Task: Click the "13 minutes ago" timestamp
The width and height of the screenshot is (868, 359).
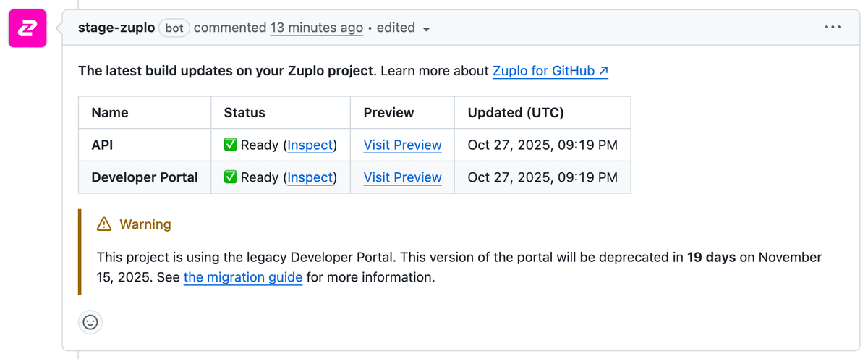Action: point(316,28)
